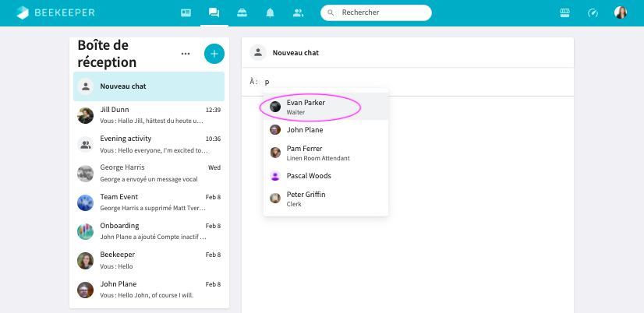Open the user profile avatar menu
This screenshot has height=313, width=644.
(x=621, y=12)
